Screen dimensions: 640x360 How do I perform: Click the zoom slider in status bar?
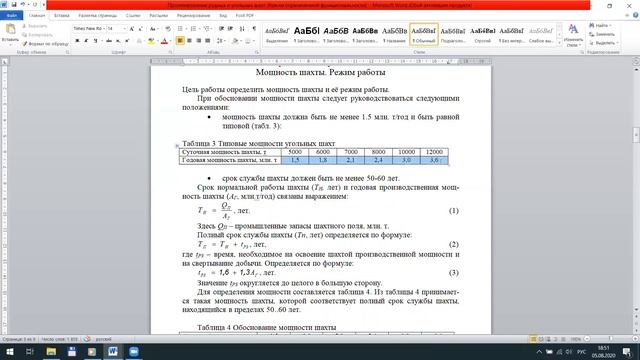pyautogui.click(x=610, y=339)
